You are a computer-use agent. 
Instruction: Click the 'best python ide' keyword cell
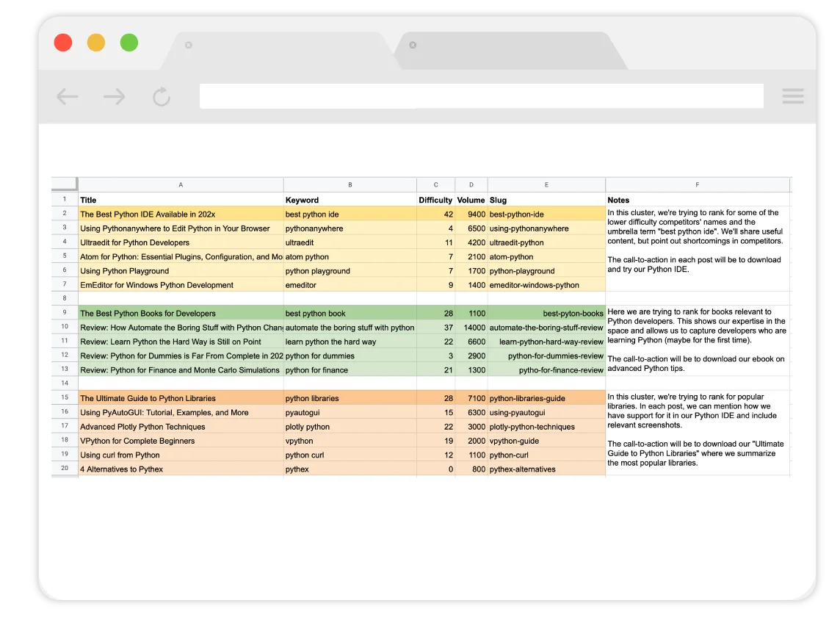pyautogui.click(x=350, y=214)
